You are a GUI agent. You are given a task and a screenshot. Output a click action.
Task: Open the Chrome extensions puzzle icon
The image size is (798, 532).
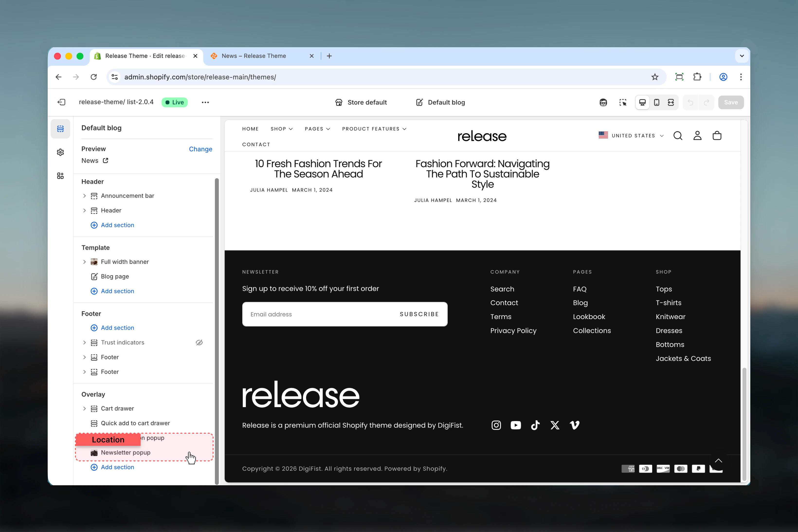point(697,77)
